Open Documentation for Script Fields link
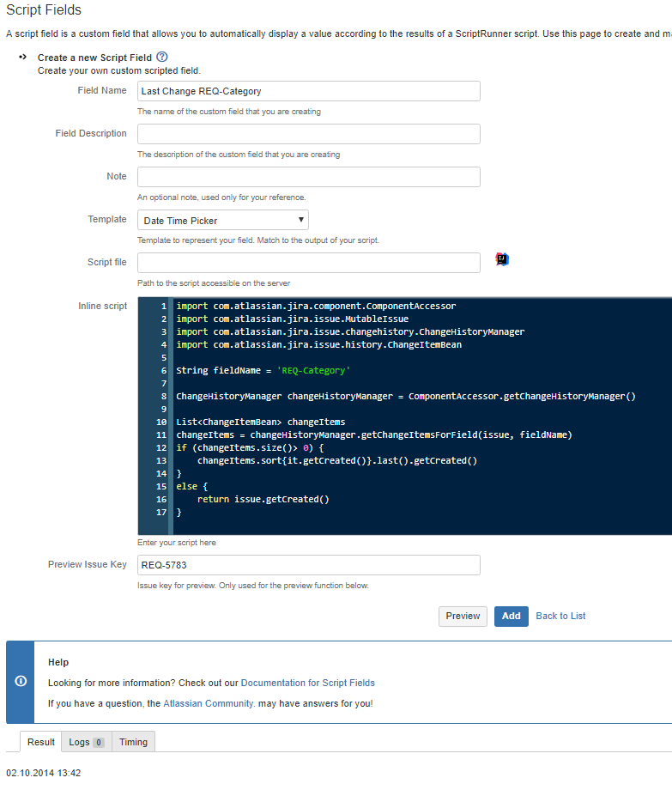Viewport: 672px width, 790px height. (307, 683)
